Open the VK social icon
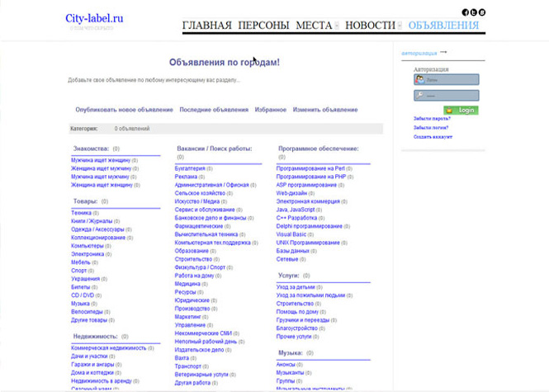 click(x=482, y=12)
